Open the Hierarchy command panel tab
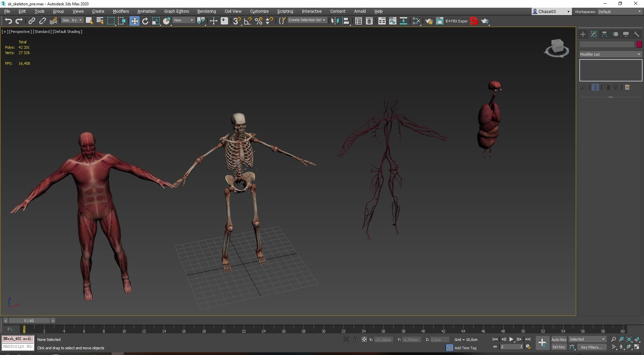This screenshot has height=355, width=644. pyautogui.click(x=604, y=34)
